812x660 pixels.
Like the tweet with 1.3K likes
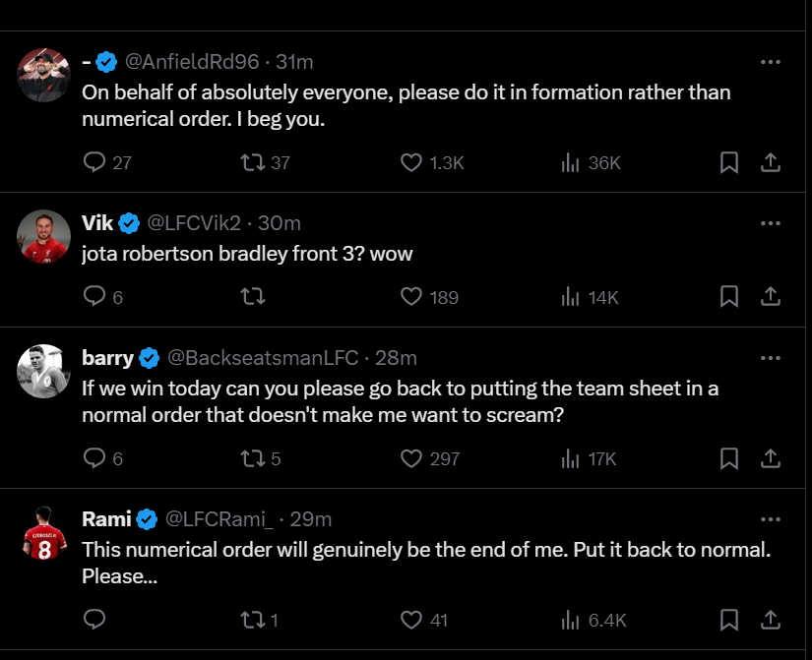tap(411, 162)
